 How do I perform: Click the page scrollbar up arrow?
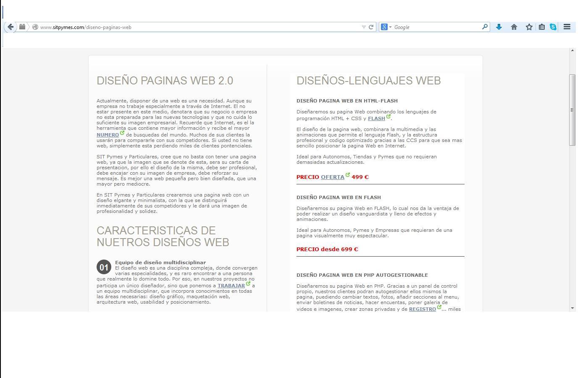[x=572, y=51]
